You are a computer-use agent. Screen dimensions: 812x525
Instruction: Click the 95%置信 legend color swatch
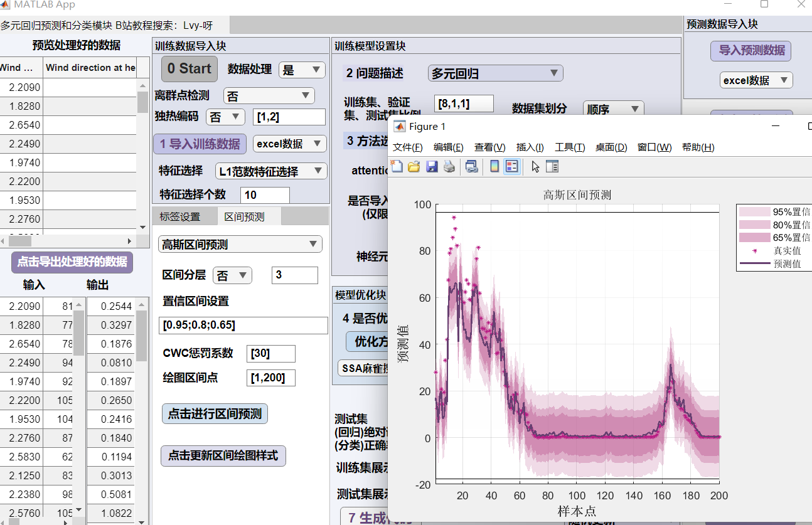[x=754, y=212]
